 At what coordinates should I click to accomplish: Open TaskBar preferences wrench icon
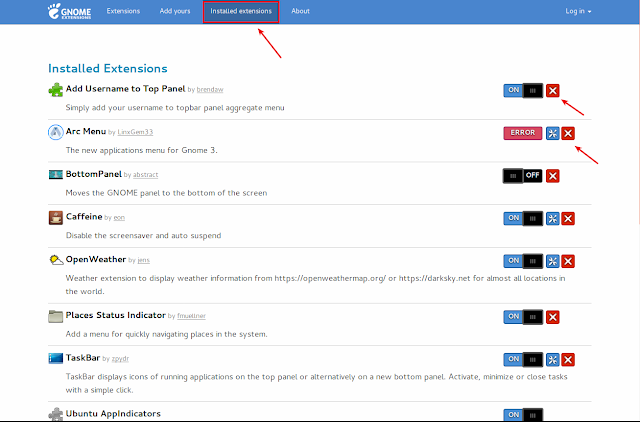click(x=553, y=360)
